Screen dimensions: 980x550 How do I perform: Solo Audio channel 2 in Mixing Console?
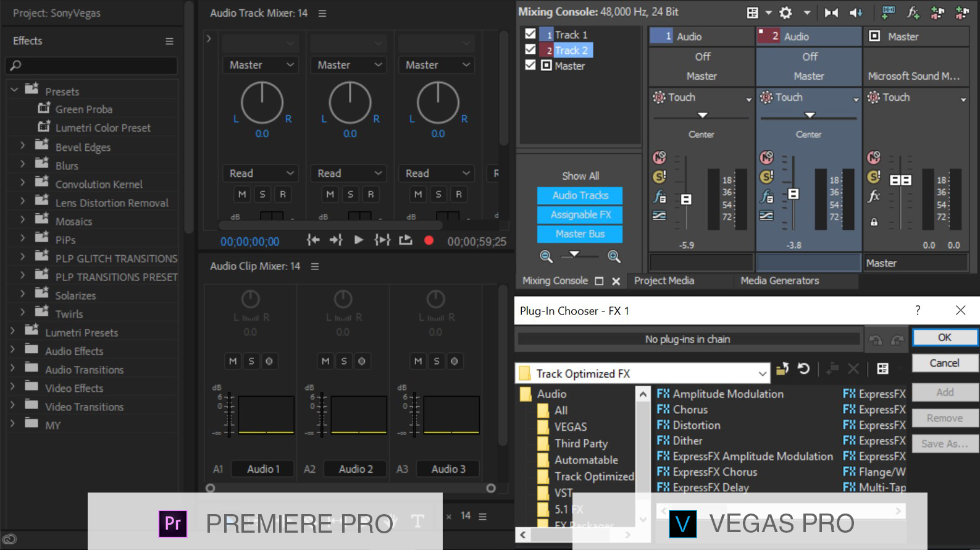point(766,177)
